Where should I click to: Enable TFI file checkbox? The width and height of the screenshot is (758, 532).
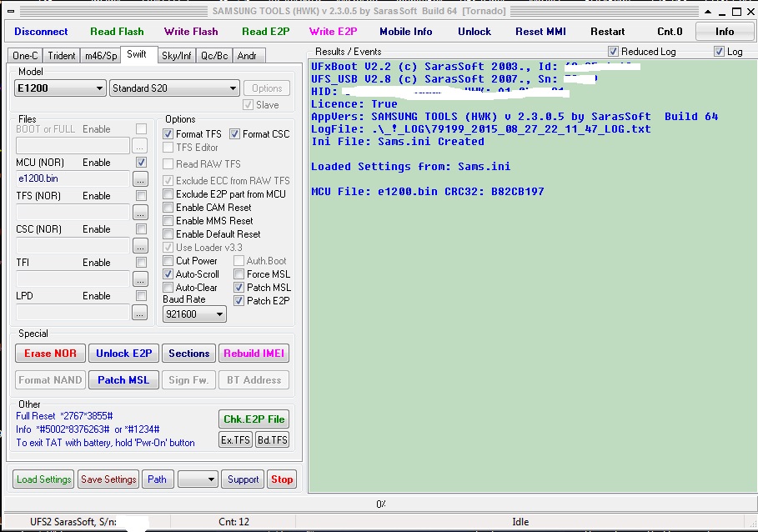coord(141,263)
